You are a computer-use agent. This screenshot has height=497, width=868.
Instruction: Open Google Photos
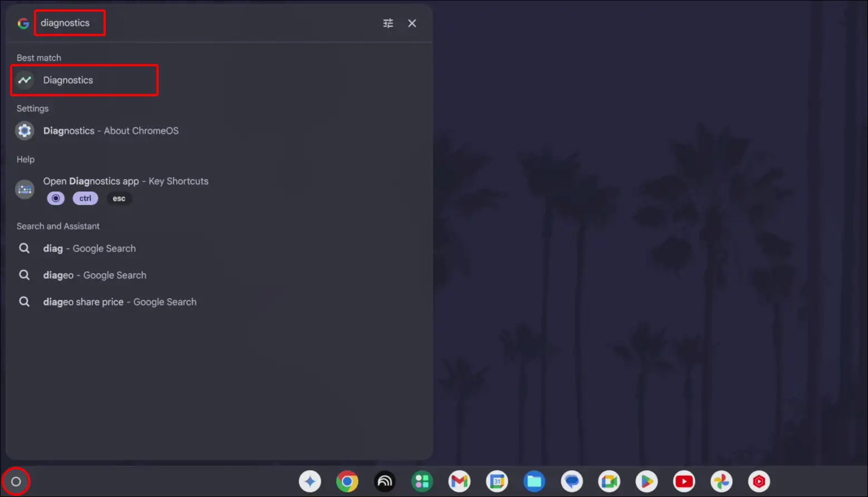pyautogui.click(x=720, y=481)
